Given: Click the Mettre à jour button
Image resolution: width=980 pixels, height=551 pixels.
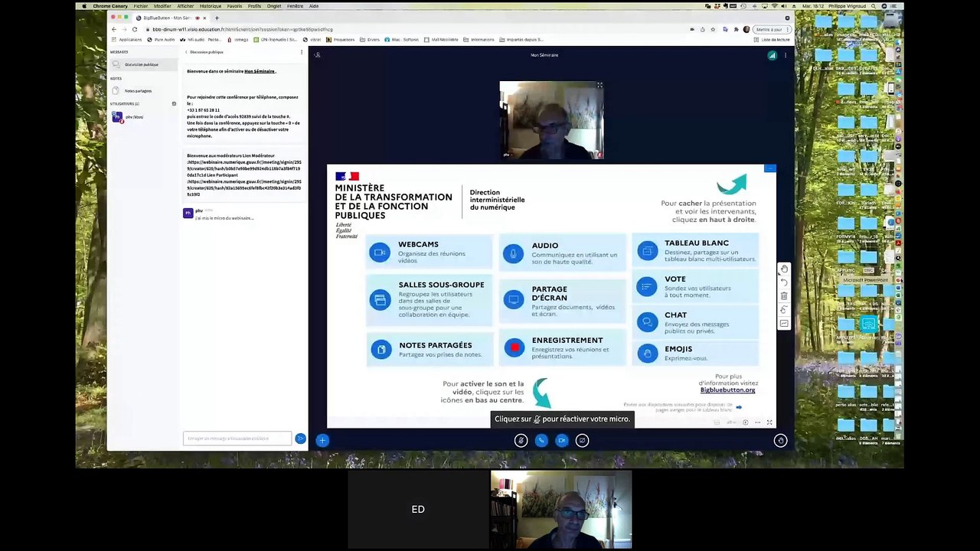Looking at the screenshot, I should pos(772,29).
